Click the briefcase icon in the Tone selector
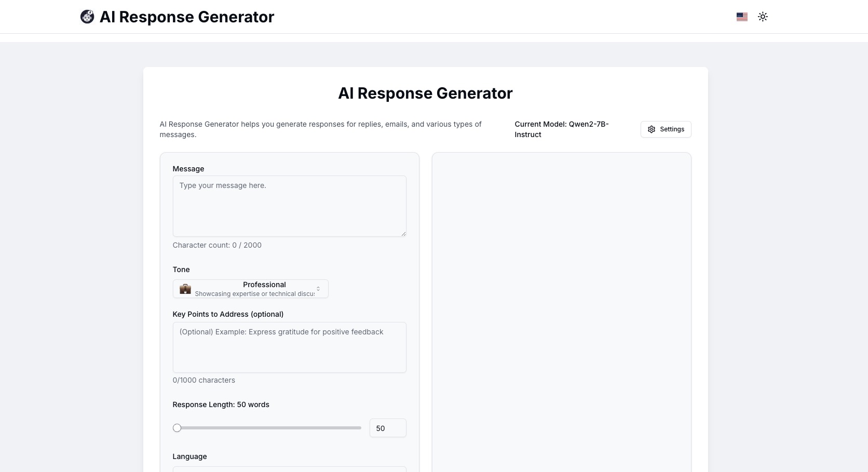 click(184, 289)
